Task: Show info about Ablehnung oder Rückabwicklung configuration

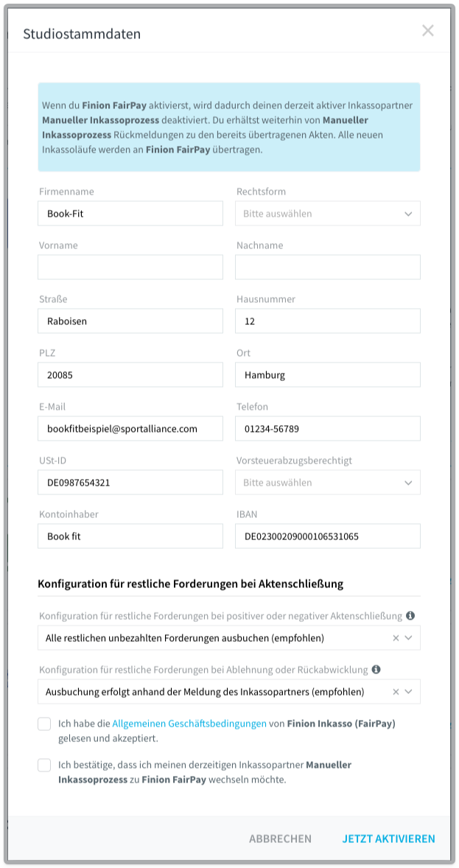Action: pos(374,669)
